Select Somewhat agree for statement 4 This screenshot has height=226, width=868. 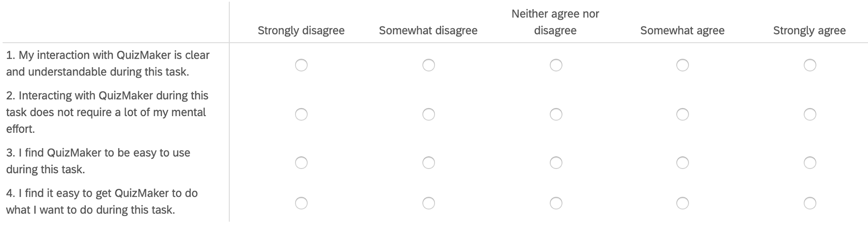tap(682, 203)
